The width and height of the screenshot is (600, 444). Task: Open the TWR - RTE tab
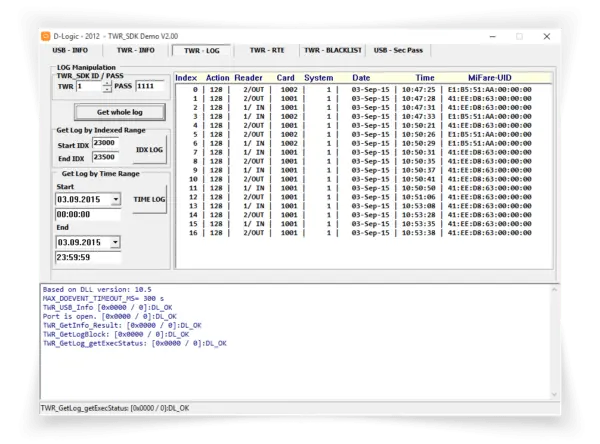[x=267, y=51]
